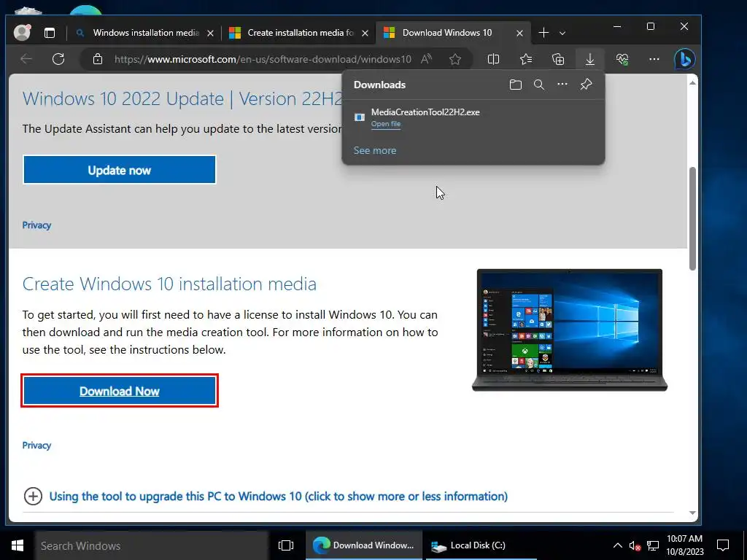Click the MediaCreationTool22H2.exe file name
747x560 pixels.
pyautogui.click(x=425, y=112)
